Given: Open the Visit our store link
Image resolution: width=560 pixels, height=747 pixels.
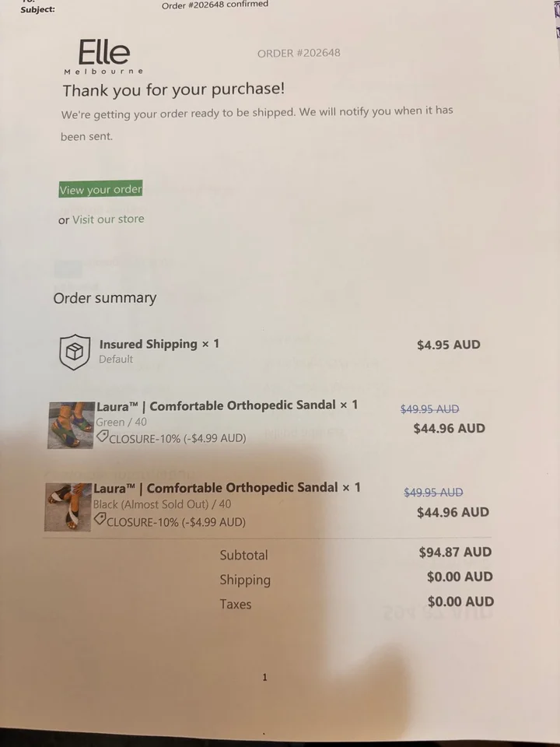Looking at the screenshot, I should click(108, 219).
